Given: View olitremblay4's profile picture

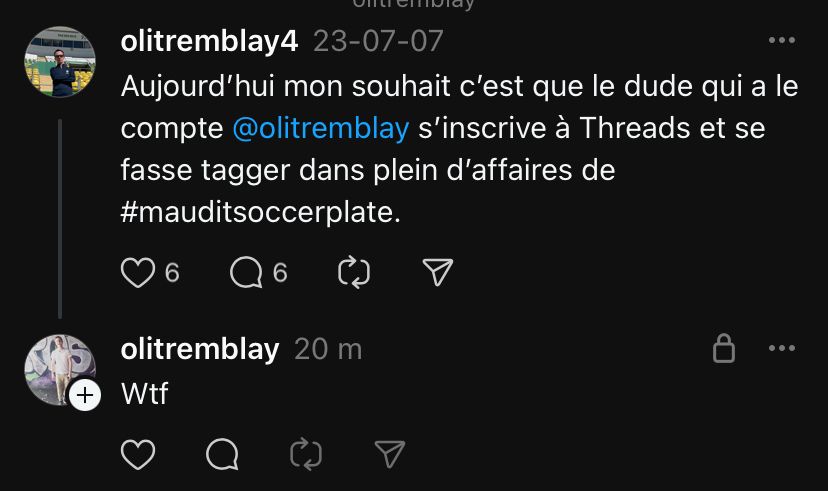Looking at the screenshot, I should coord(60,62).
